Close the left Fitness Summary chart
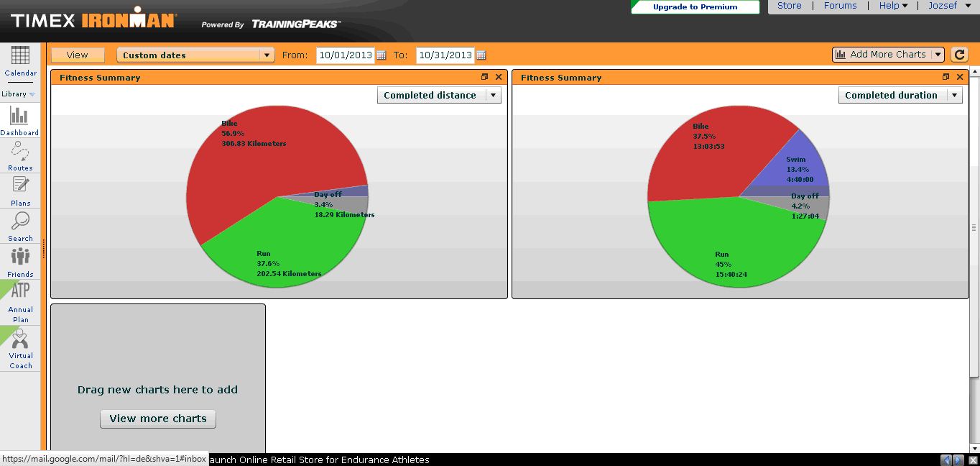980x466 pixels. 499,77
